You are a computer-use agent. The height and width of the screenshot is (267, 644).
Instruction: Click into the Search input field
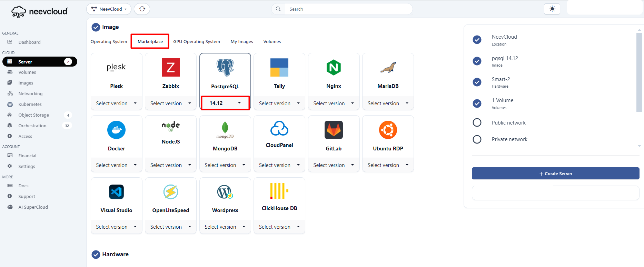pyautogui.click(x=348, y=9)
